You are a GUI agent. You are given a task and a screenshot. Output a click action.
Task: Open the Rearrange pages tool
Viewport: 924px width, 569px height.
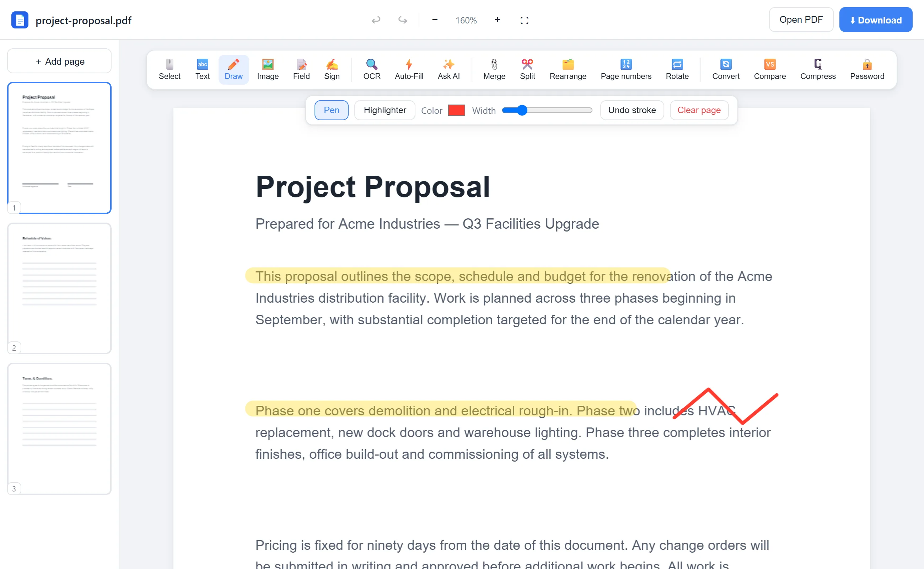[568, 70]
